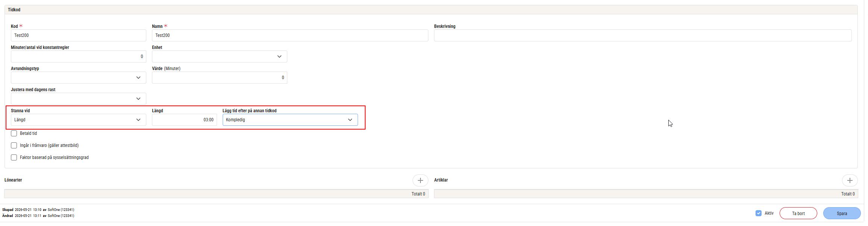This screenshot has height=226, width=868.
Task: Click the Tidkod panel header
Action: tap(431, 10)
